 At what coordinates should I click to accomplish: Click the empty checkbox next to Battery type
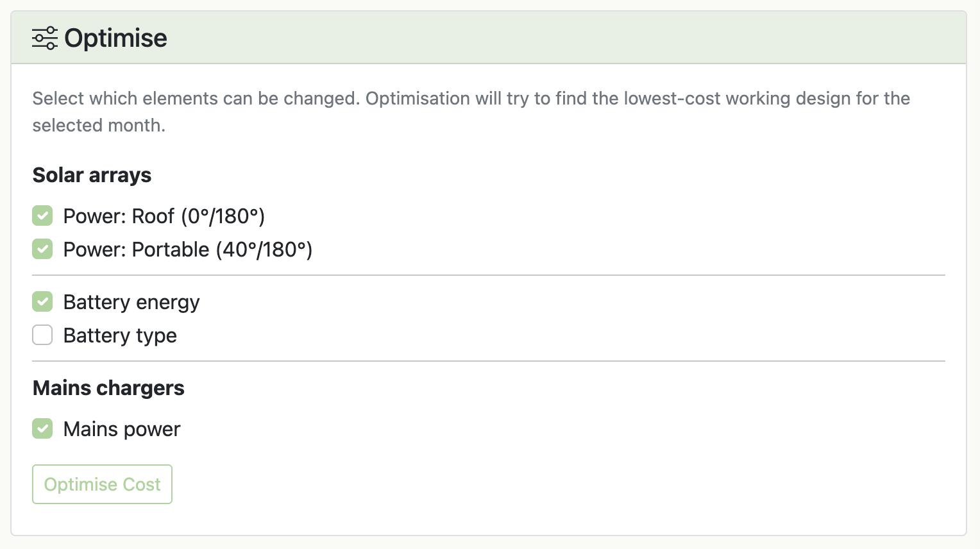point(42,335)
